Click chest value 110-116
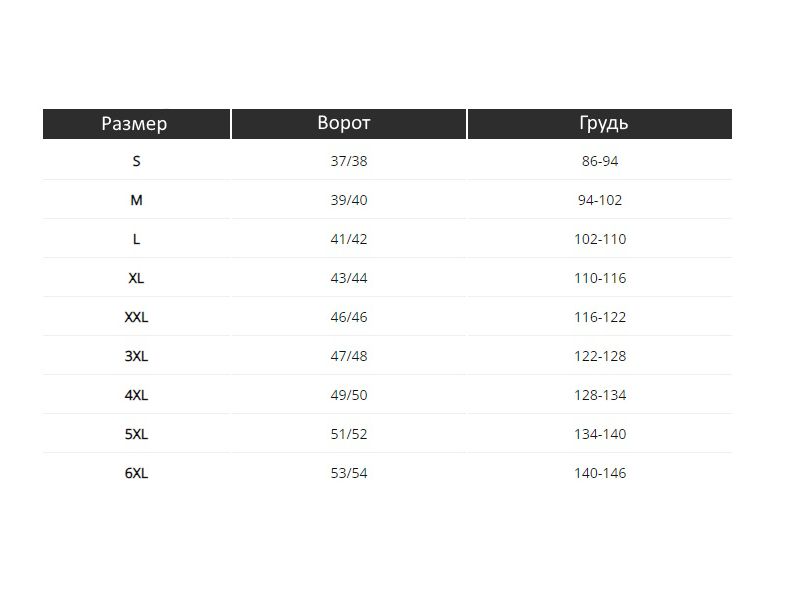This screenshot has width=800, height=600. coord(600,279)
